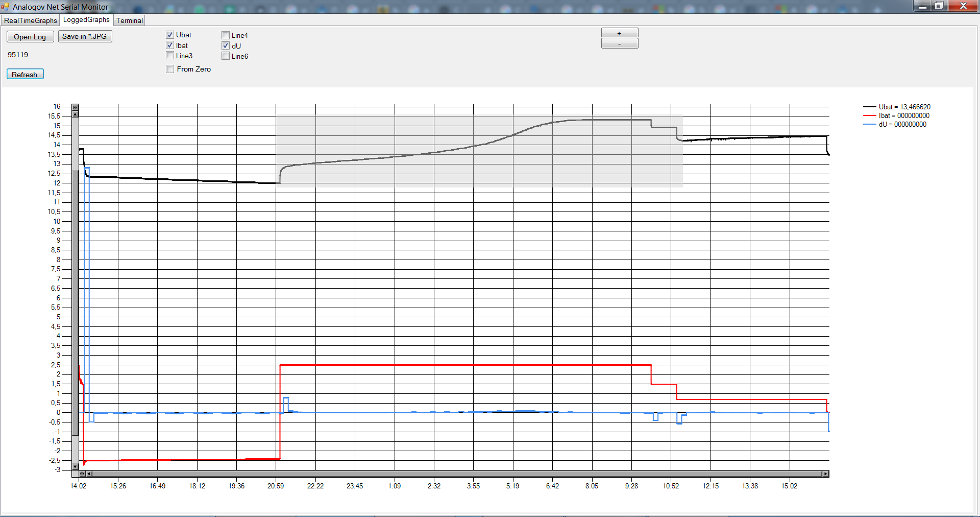This screenshot has height=517, width=980.
Task: Click the vertical scrollbar up arrow
Action: [x=75, y=114]
